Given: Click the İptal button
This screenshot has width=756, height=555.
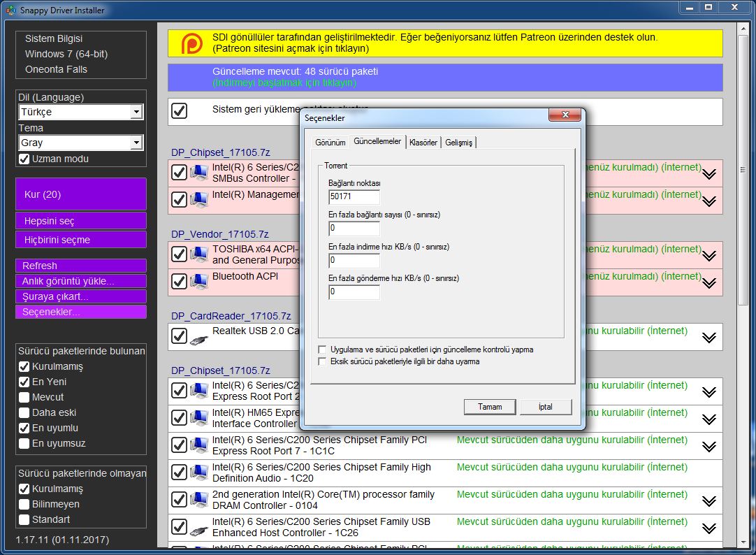Looking at the screenshot, I should 546,407.
